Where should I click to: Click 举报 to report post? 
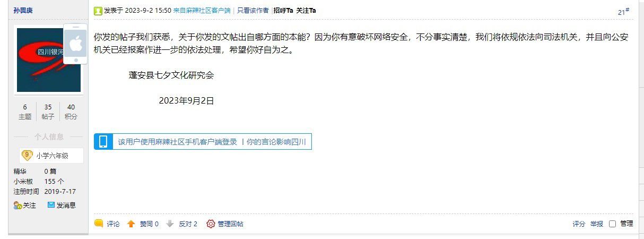[597, 224]
